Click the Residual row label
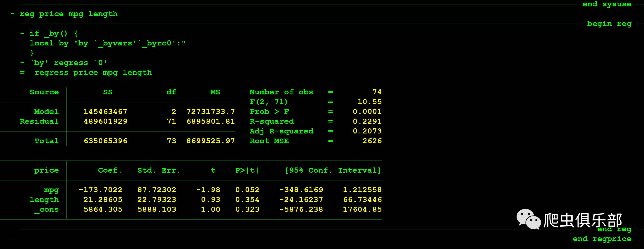This screenshot has height=249, width=644. click(x=39, y=121)
